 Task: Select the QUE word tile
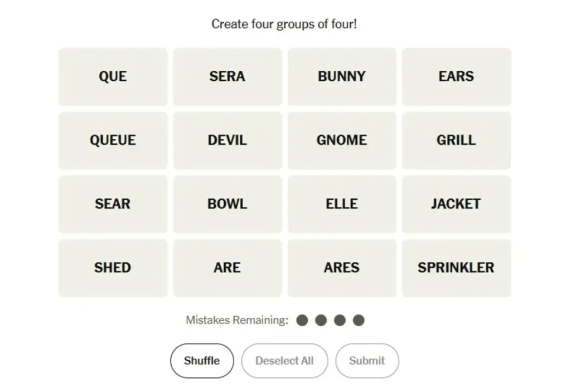[x=113, y=76]
